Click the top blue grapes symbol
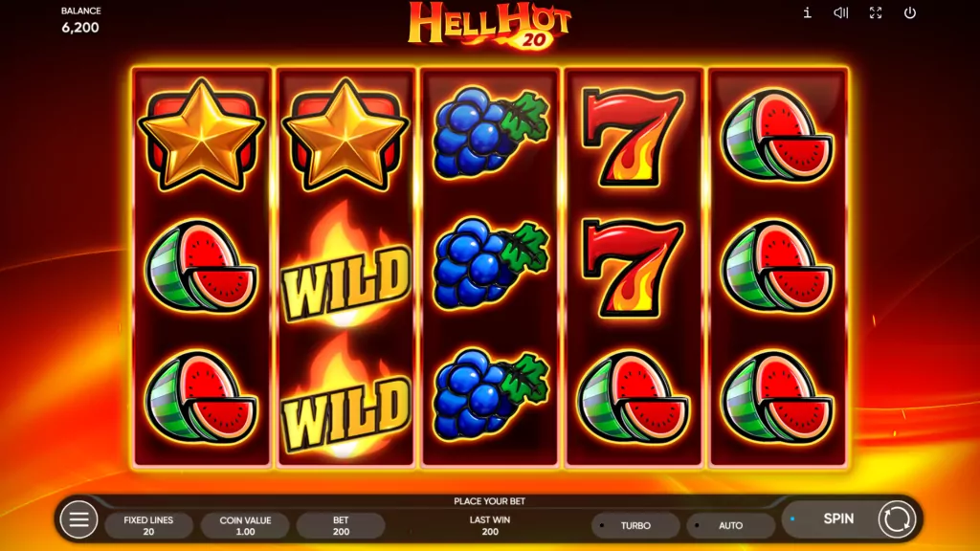Image resolution: width=980 pixels, height=551 pixels. pos(490,132)
